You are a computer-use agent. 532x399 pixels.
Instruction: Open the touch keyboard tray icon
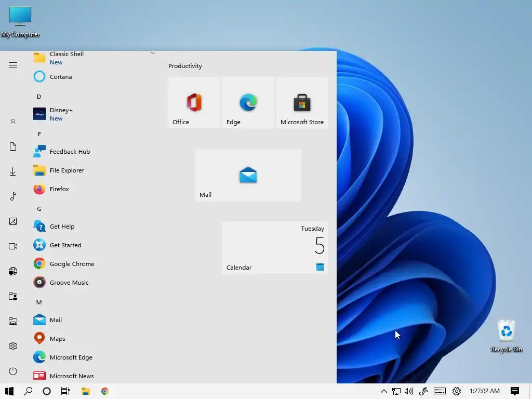click(x=440, y=391)
